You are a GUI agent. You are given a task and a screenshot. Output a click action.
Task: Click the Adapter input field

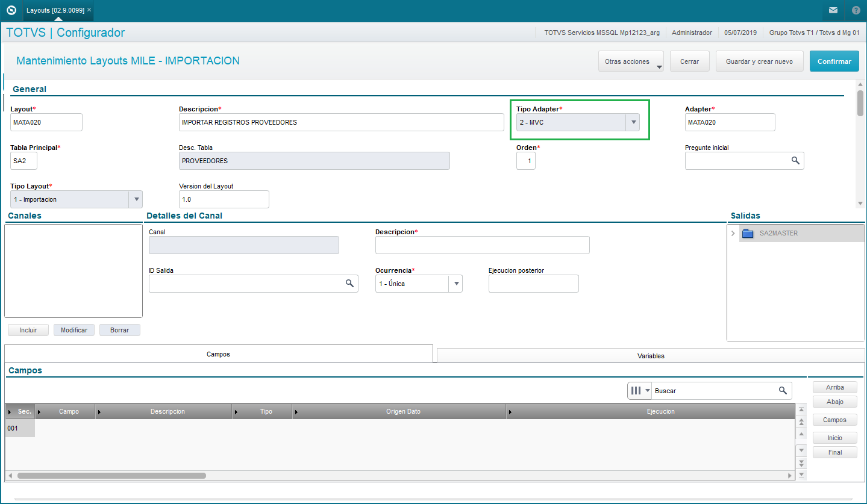[730, 122]
